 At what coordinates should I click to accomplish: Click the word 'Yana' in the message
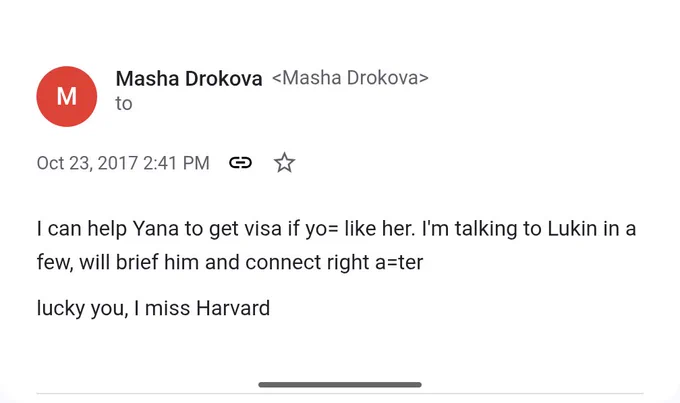pos(156,229)
